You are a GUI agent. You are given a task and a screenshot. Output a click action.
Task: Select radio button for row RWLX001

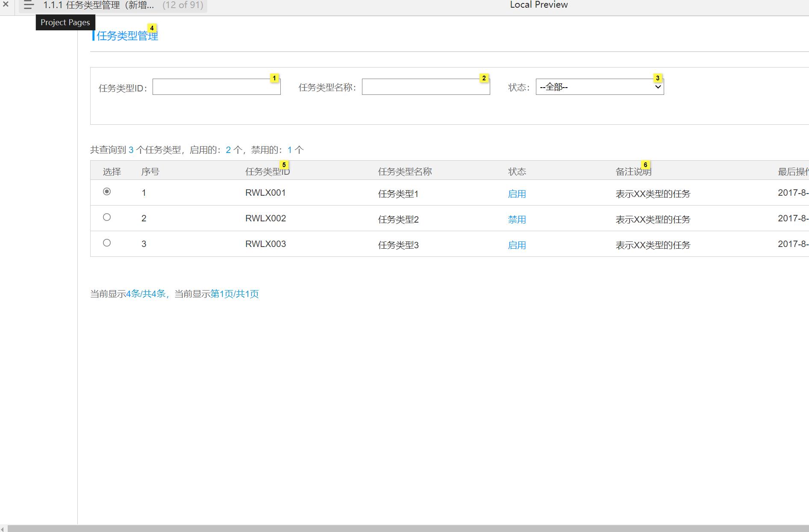click(107, 191)
